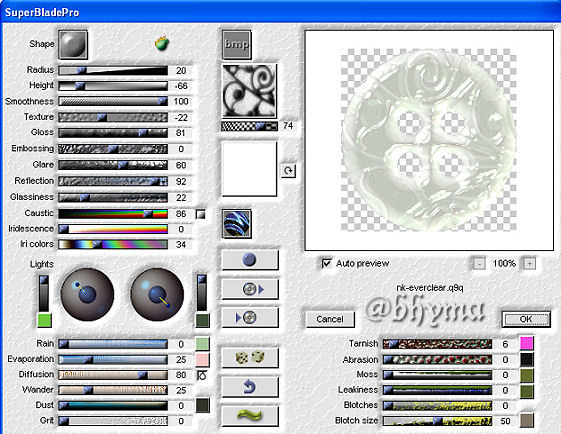Click the zoom in plus button
The height and width of the screenshot is (434, 561).
click(530, 264)
